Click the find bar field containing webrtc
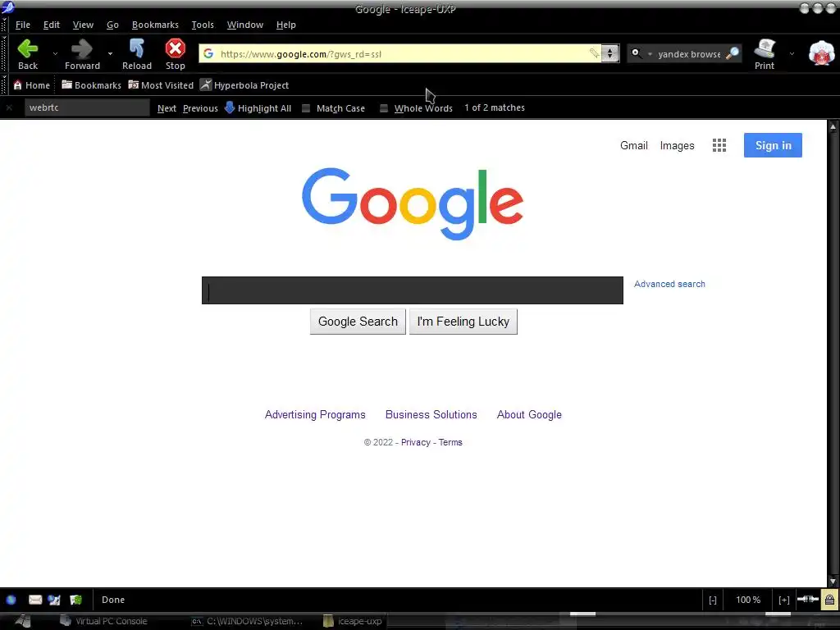 [x=87, y=107]
